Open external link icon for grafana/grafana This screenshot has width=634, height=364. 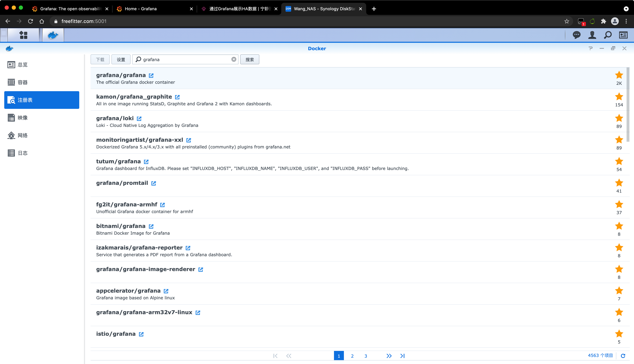click(x=151, y=75)
